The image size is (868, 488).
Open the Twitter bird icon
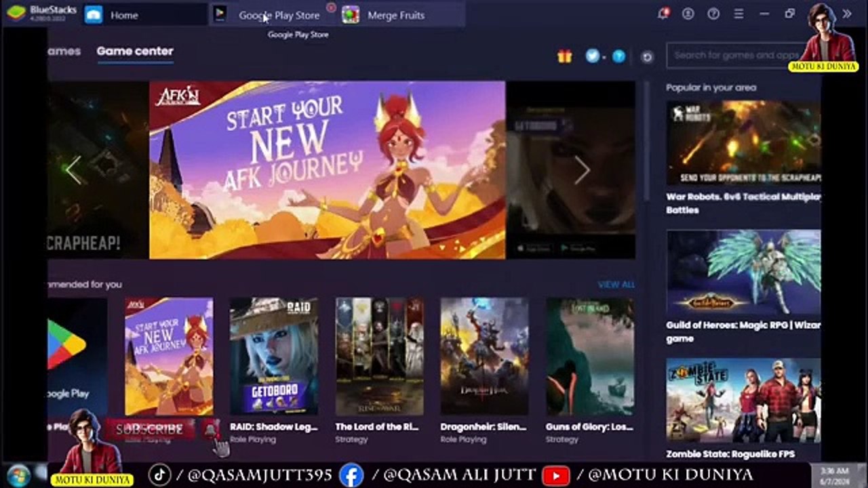[593, 56]
